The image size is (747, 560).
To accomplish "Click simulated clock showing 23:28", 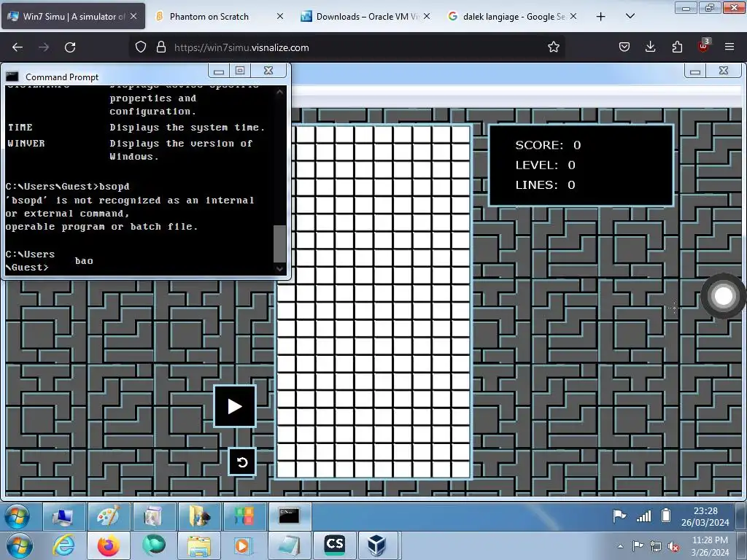I will 705,517.
